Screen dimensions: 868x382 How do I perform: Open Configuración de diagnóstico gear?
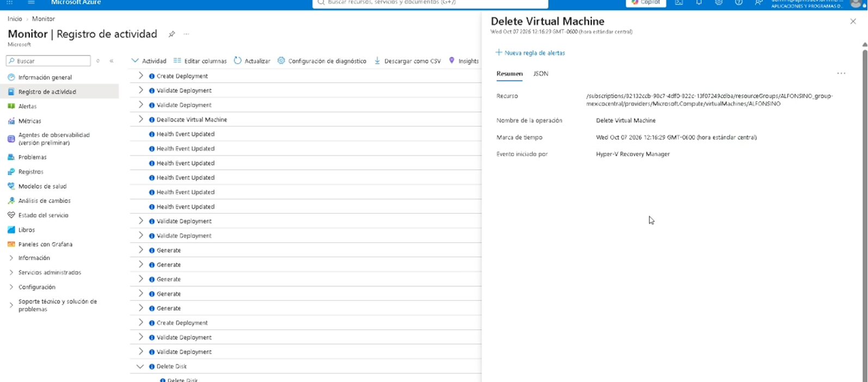pos(281,60)
